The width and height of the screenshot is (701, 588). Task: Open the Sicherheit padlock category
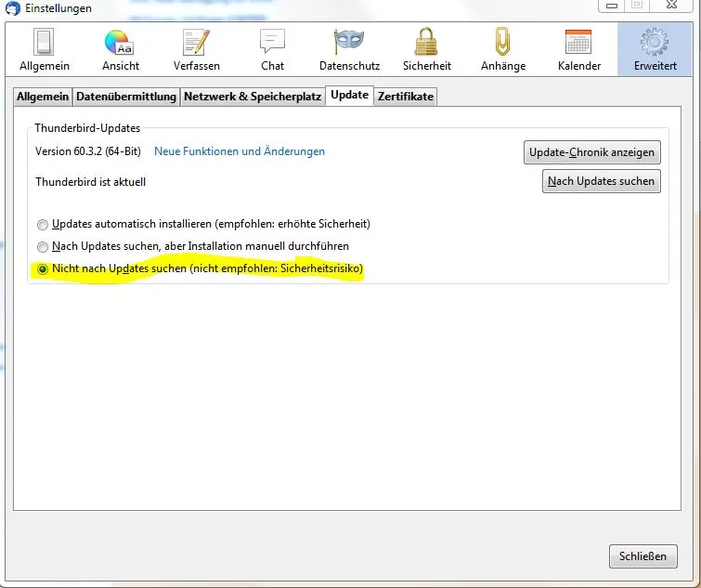[426, 49]
